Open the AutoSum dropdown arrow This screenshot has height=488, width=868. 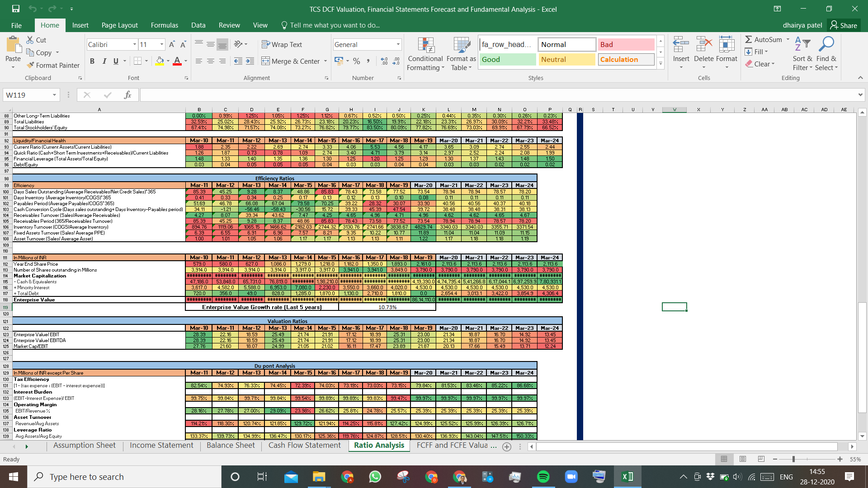[x=788, y=40]
